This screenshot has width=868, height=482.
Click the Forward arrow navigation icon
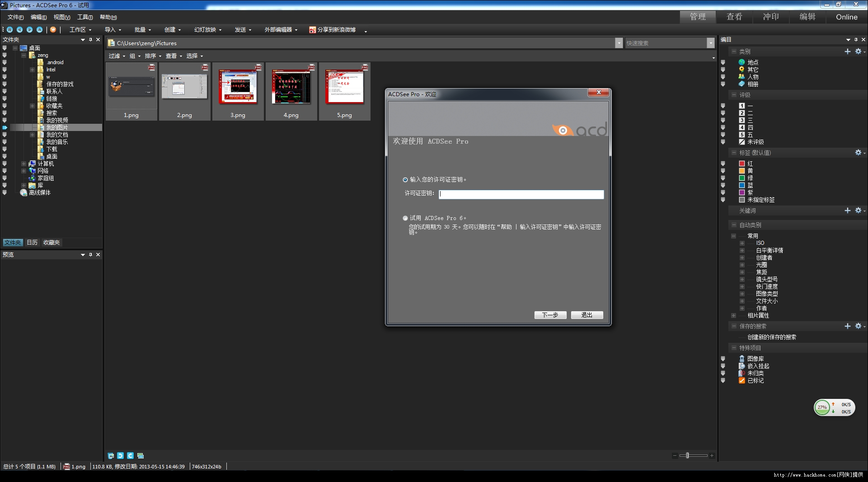tap(29, 29)
